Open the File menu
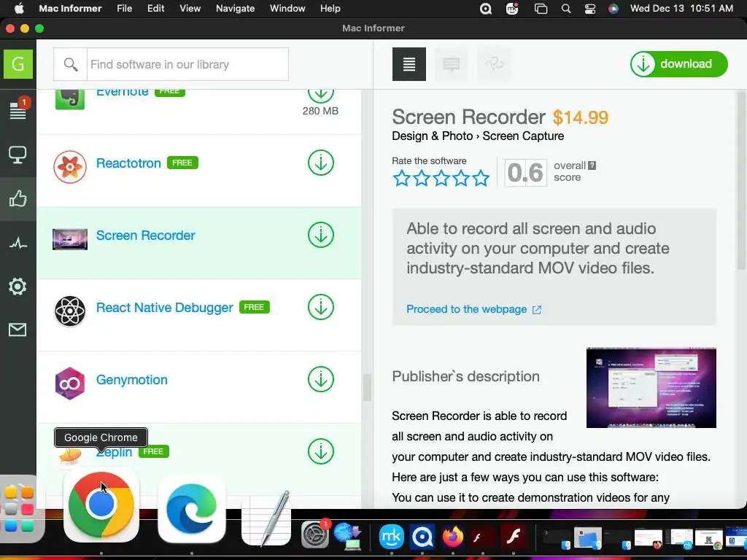 [124, 9]
